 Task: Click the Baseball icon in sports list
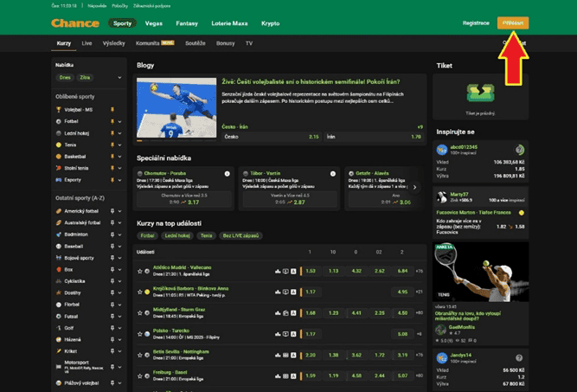(59, 247)
